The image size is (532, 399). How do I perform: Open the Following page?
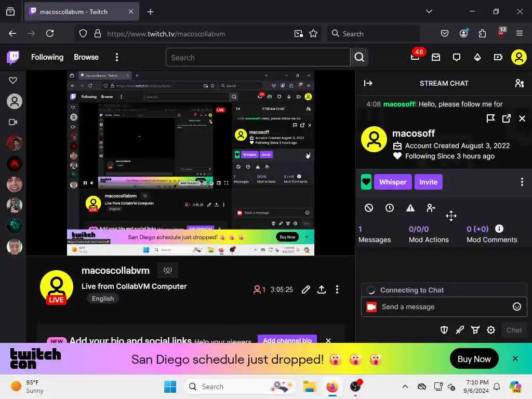tap(47, 57)
